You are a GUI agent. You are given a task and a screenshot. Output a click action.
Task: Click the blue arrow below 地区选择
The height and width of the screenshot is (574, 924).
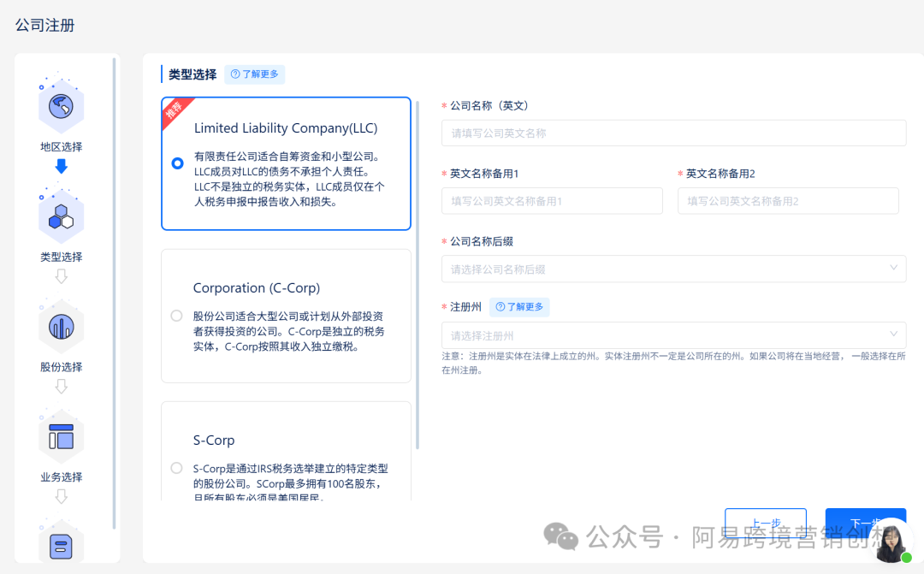point(60,166)
